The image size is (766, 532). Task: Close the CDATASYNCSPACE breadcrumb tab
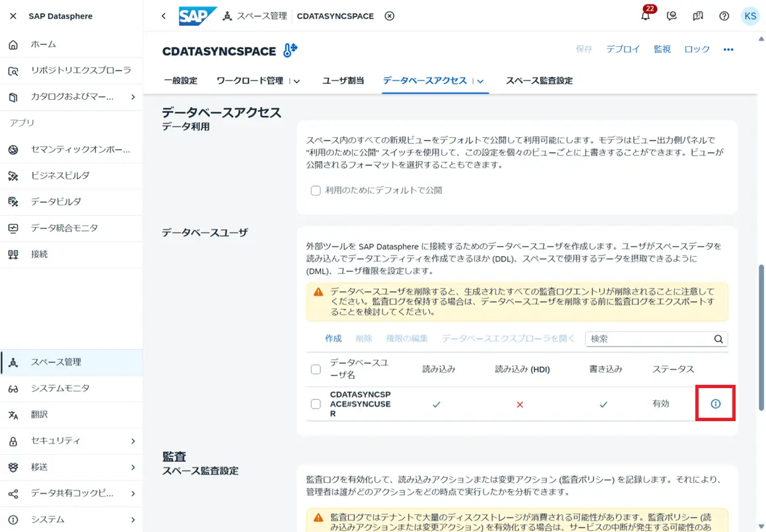tap(389, 16)
